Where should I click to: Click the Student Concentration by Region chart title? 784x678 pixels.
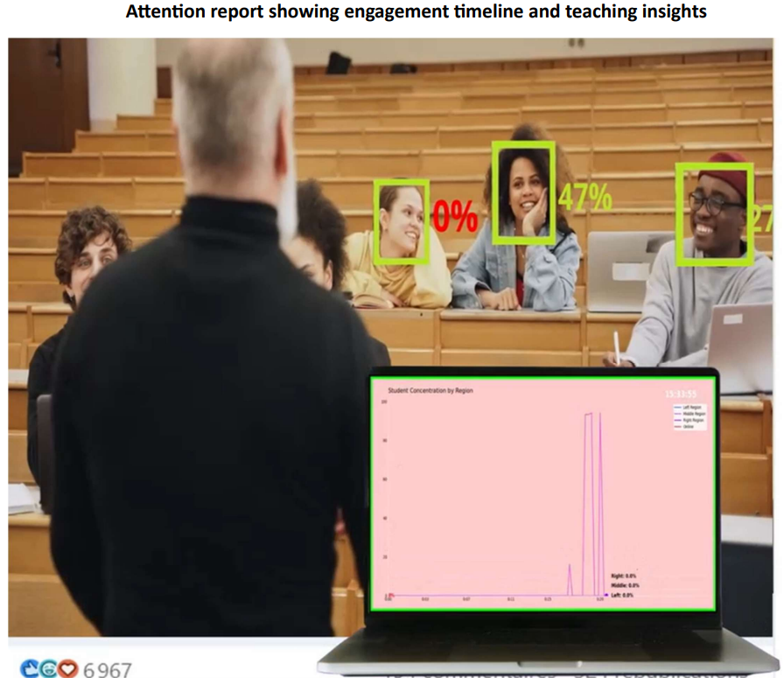[430, 391]
